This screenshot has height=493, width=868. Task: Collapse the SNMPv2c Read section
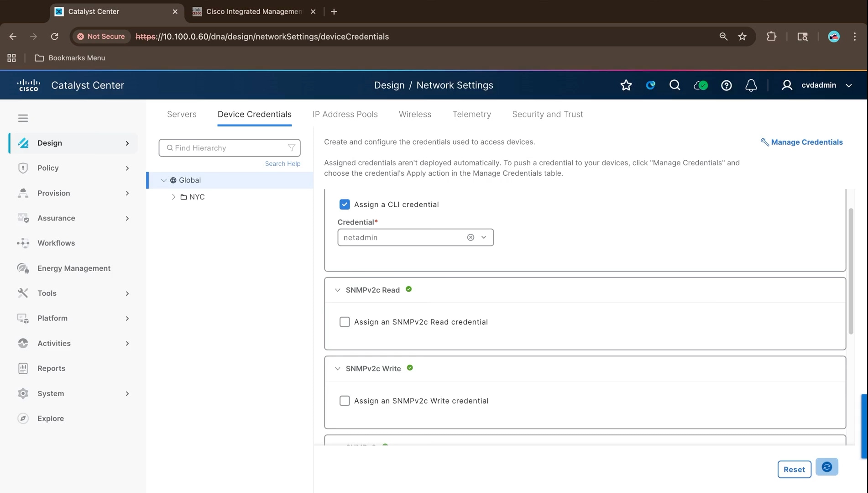pyautogui.click(x=337, y=290)
